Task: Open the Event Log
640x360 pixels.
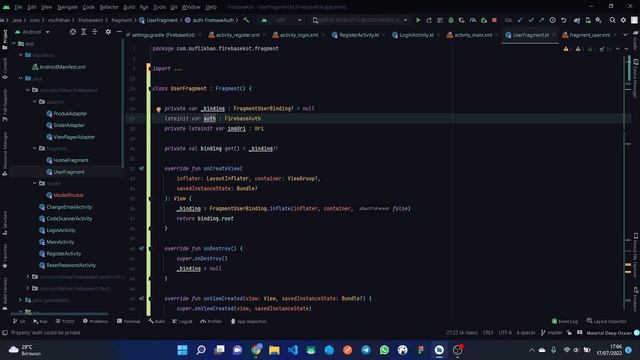Action: (x=565, y=322)
